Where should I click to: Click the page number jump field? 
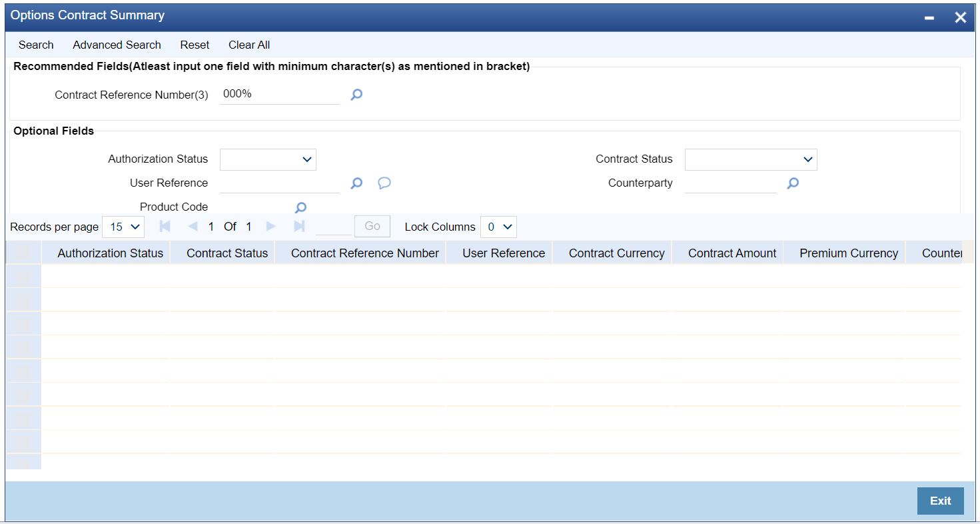pos(334,227)
